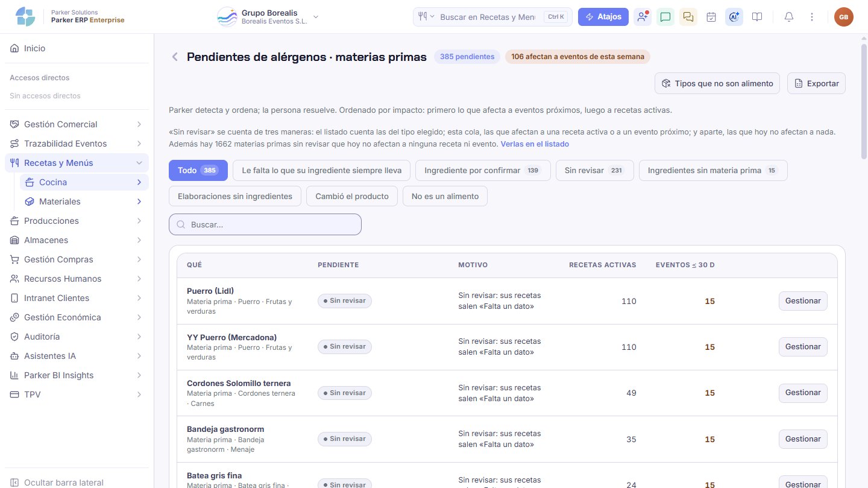Filter by Ingredientes sin materia prima
The width and height of the screenshot is (868, 488).
click(x=713, y=170)
